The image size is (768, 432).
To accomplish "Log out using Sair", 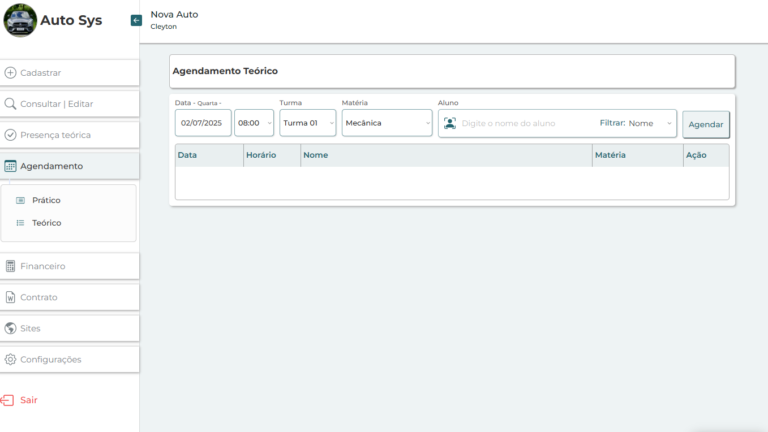I will click(28, 400).
